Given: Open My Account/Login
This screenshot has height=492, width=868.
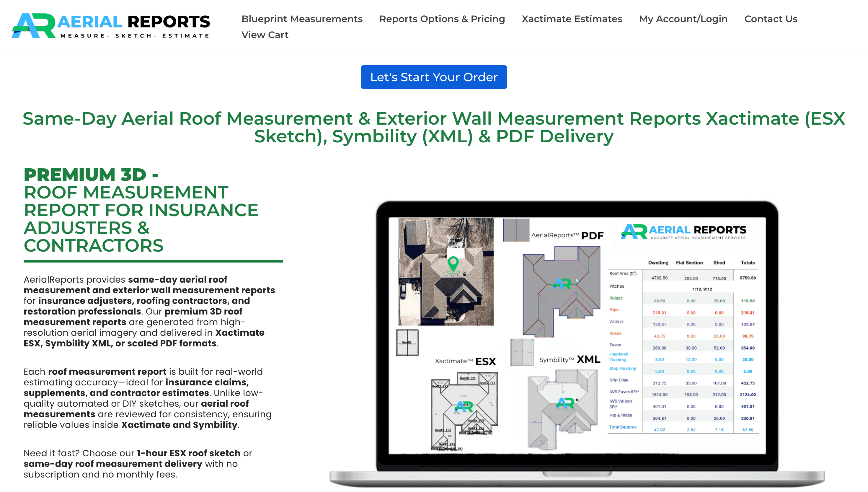Looking at the screenshot, I should tap(683, 19).
